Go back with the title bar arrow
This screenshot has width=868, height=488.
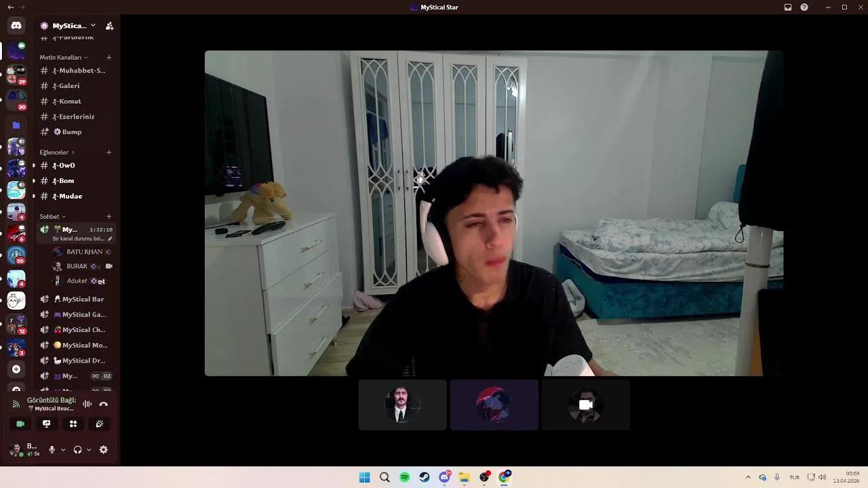[10, 7]
